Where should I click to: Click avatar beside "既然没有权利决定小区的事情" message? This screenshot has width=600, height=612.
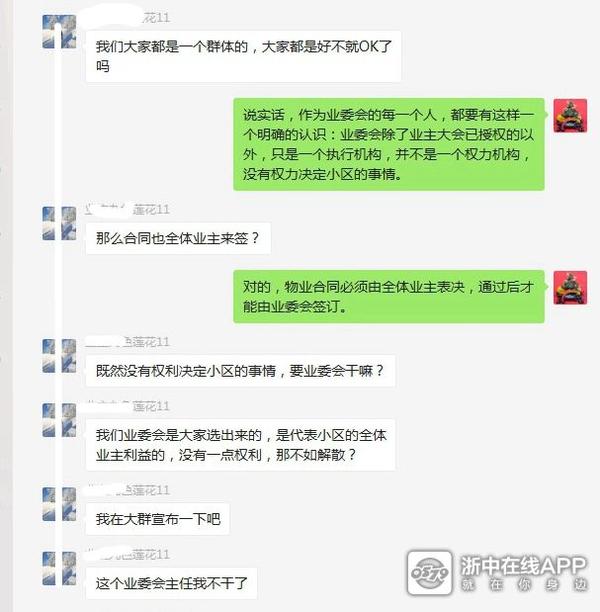coord(59,356)
